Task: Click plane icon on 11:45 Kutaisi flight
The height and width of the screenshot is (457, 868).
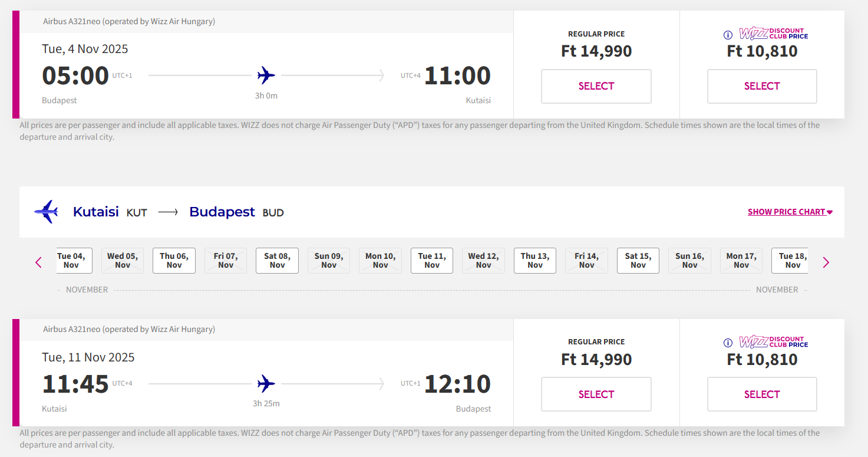Action: [x=266, y=384]
